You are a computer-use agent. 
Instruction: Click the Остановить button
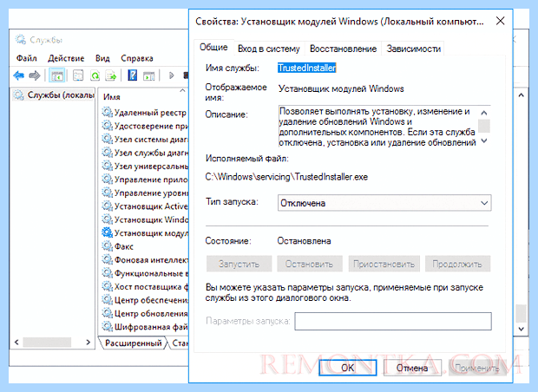click(310, 264)
